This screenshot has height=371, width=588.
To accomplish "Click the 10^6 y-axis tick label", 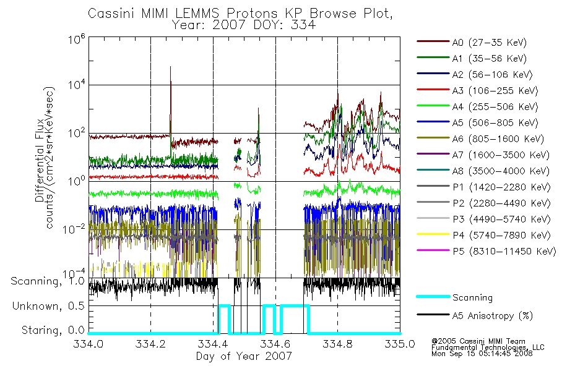I will click(76, 40).
